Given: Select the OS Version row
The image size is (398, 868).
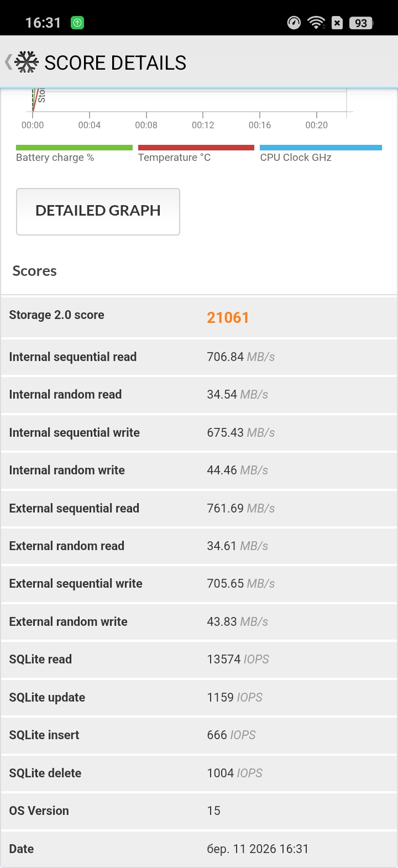Looking at the screenshot, I should coord(199,811).
